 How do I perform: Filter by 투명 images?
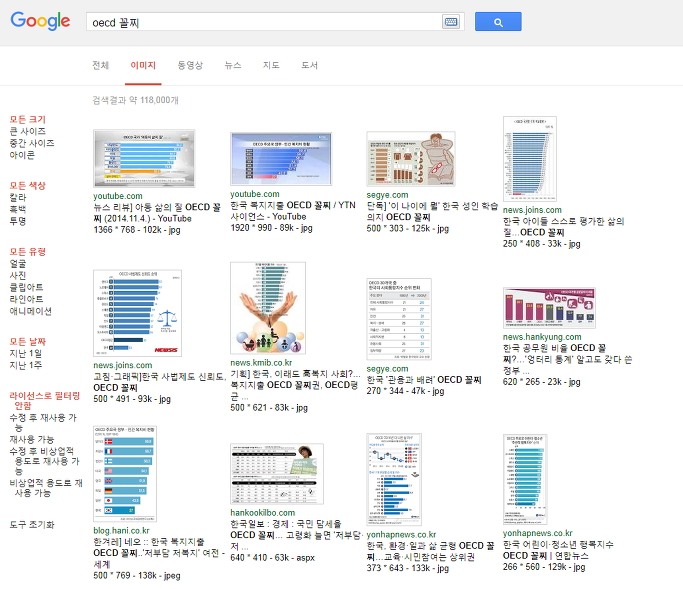pos(18,221)
